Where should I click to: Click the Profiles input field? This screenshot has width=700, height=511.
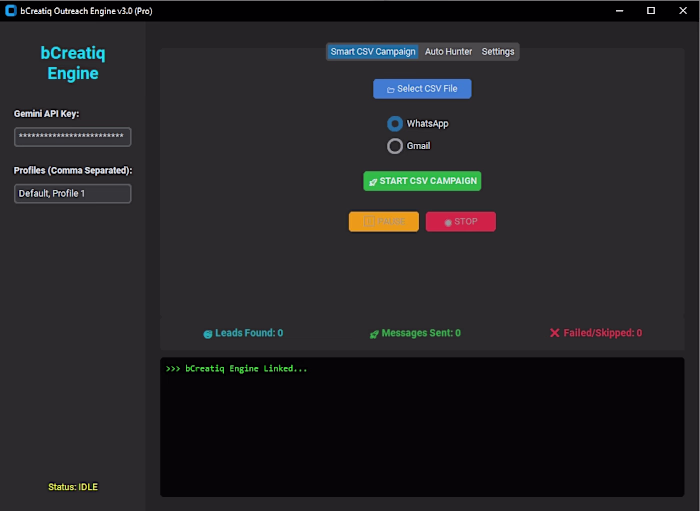73,194
